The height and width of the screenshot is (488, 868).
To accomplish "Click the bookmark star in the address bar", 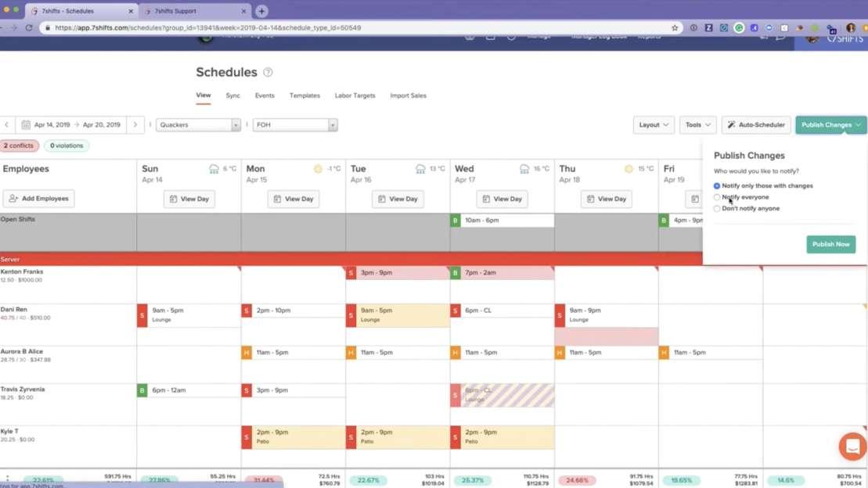I will 674,26.
